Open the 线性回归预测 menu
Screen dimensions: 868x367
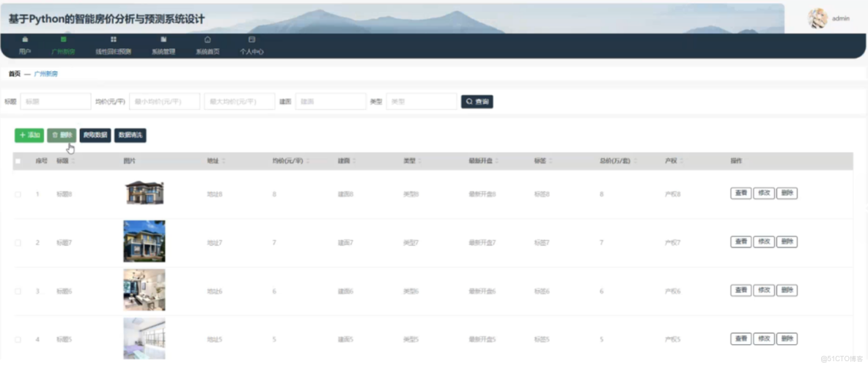click(114, 46)
